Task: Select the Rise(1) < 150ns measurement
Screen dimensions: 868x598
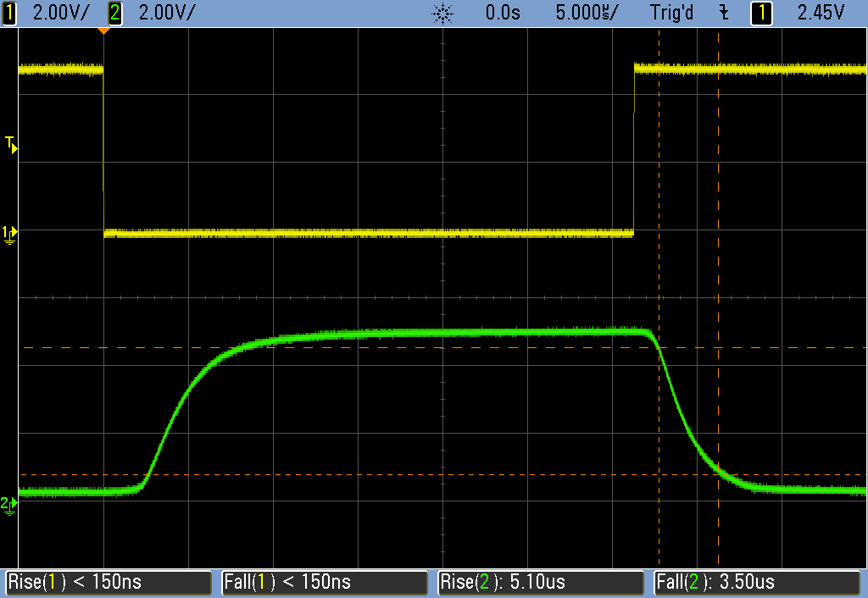Action: click(108, 583)
